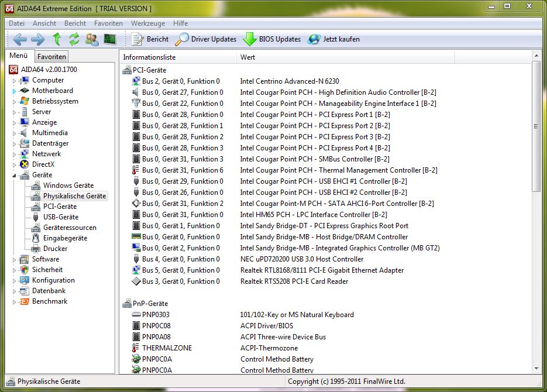Click the Eingabegeräte icon
This screenshot has width=547, height=392.
pos(36,238)
